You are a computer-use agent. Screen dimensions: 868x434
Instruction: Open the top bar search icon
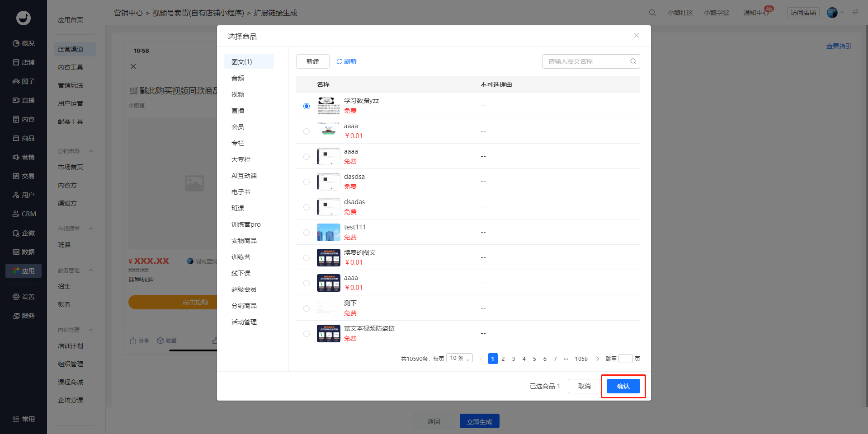(652, 13)
